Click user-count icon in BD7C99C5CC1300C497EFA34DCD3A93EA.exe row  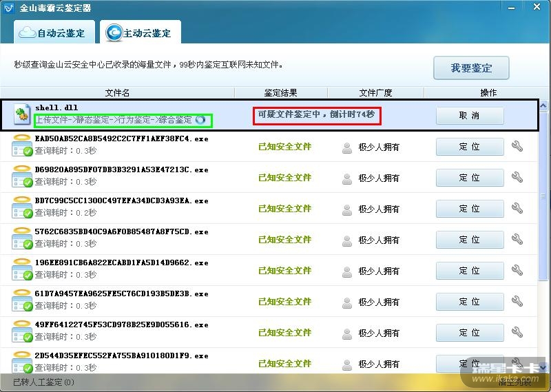347,210
